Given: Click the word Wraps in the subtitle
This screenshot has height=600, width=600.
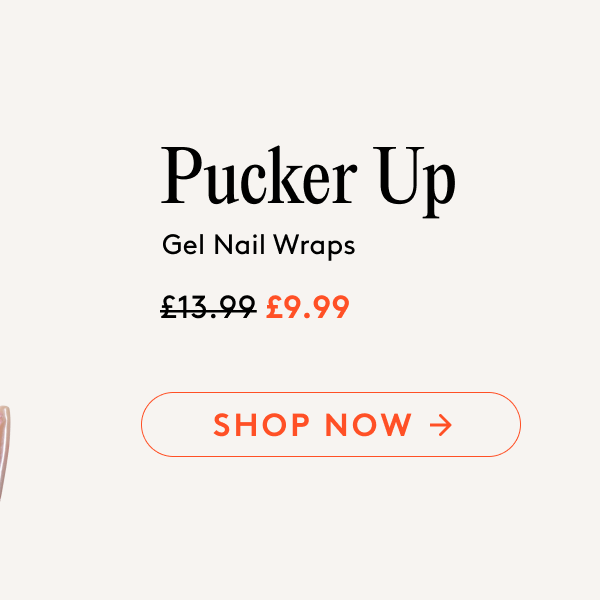Looking at the screenshot, I should pyautogui.click(x=314, y=246).
